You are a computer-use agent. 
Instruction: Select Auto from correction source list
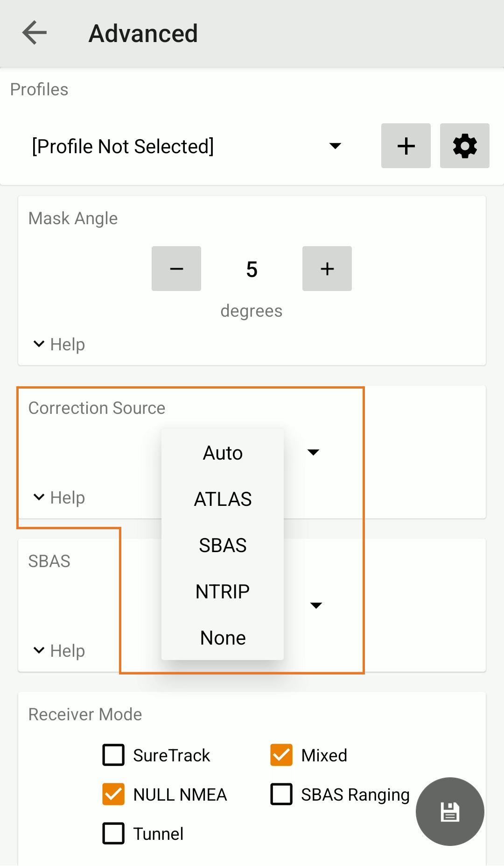tap(223, 453)
